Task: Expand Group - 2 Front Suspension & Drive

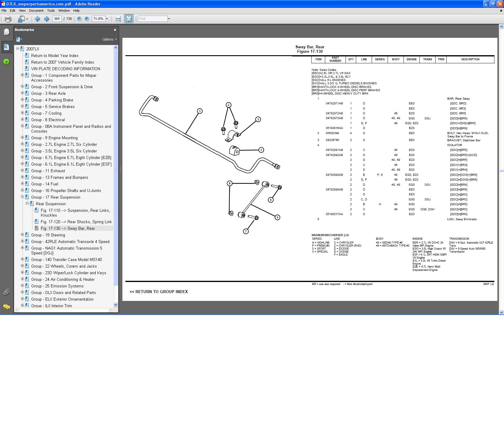Action: tap(22, 86)
